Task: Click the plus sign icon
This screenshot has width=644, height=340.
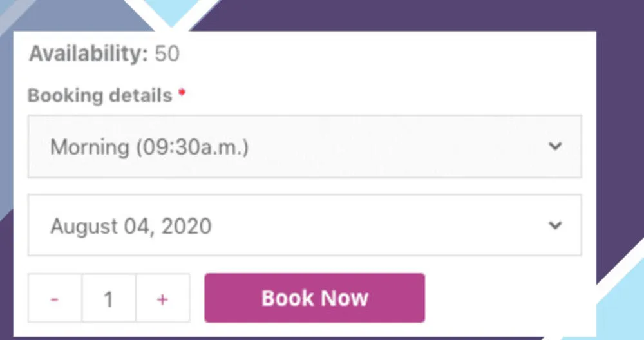Action: 162,299
